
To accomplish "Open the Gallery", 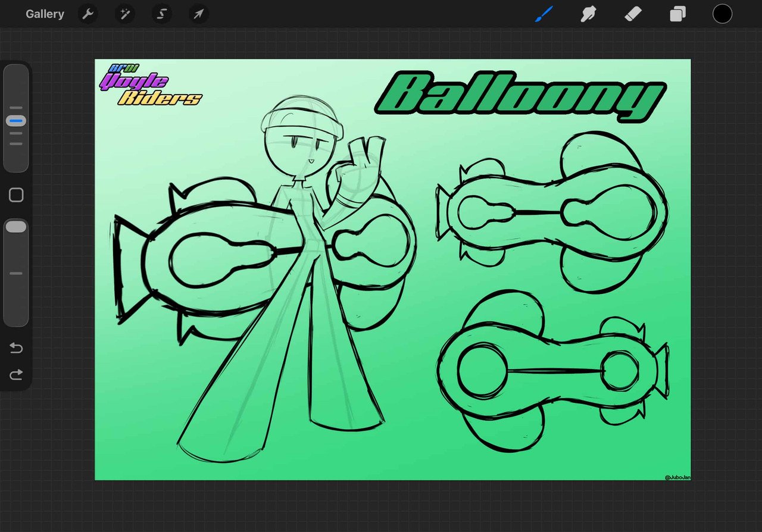I will 45,14.
